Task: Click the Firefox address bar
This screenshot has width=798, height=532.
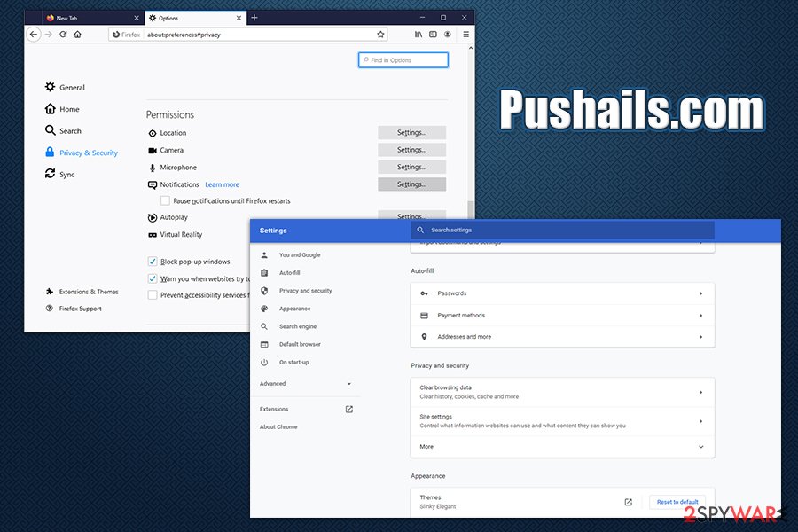Action: coord(248,35)
